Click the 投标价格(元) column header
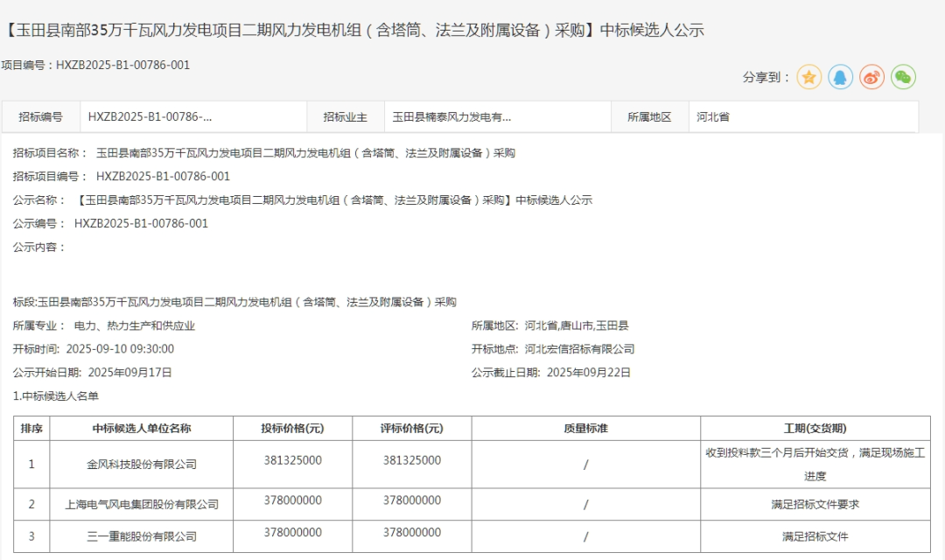Image resolution: width=945 pixels, height=560 pixels. point(292,428)
